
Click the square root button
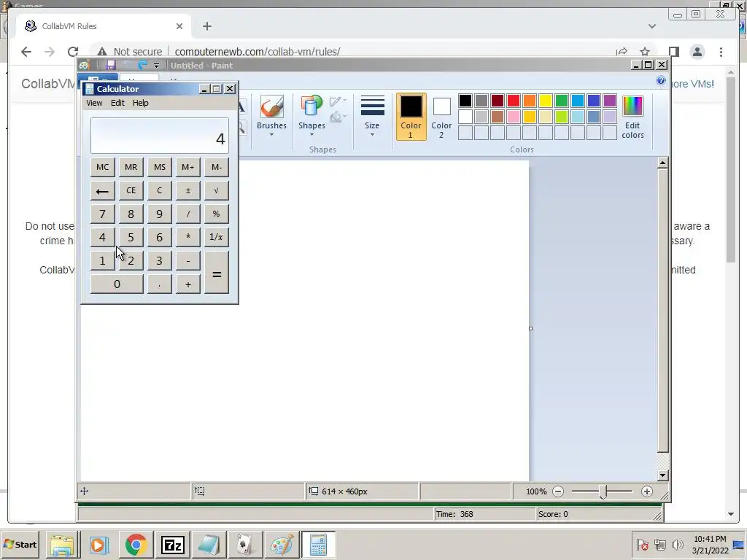(217, 190)
